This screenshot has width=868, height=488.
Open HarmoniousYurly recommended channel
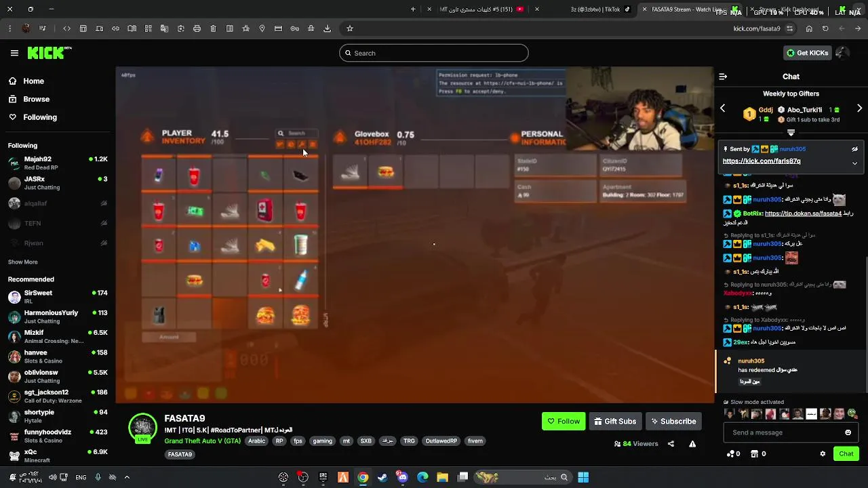click(x=57, y=317)
